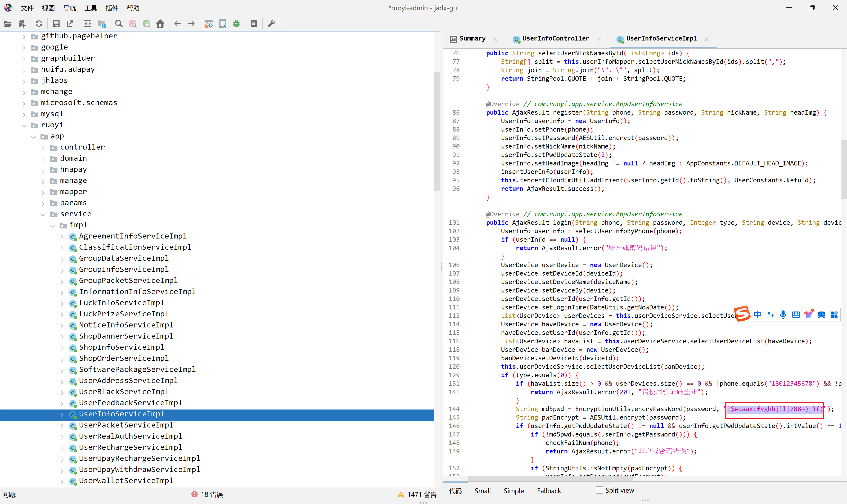The image size is (847, 504).
Task: Collapse the impl package node
Action: click(52, 226)
